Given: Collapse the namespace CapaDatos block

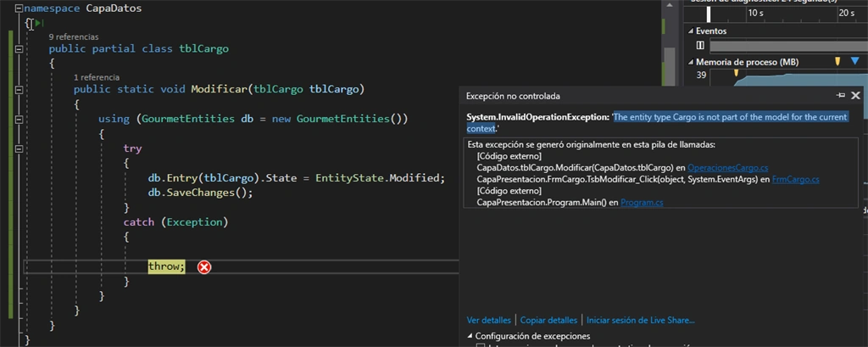Looking at the screenshot, I should (19, 8).
